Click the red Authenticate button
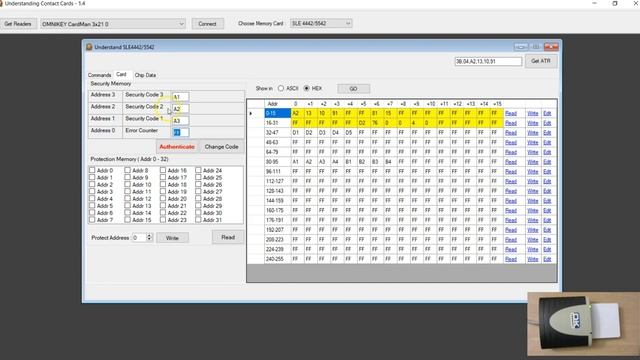This screenshot has height=360, width=640. (x=177, y=147)
